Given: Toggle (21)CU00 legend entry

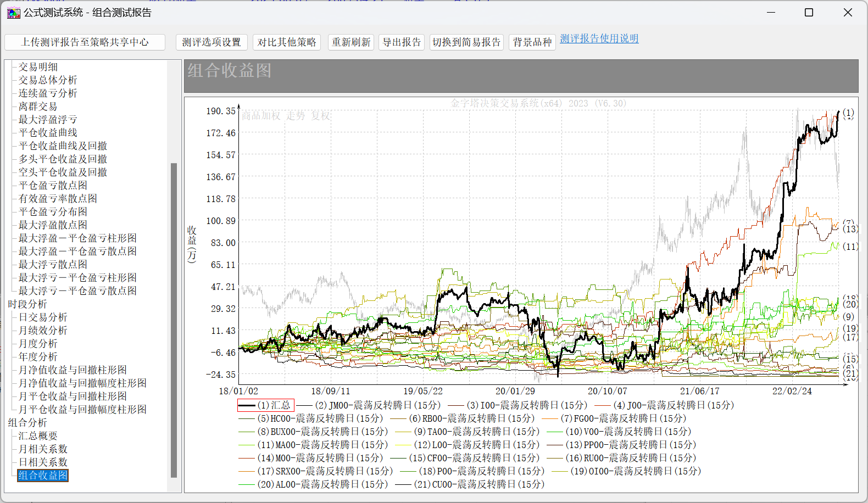Looking at the screenshot, I should pyautogui.click(x=479, y=484).
